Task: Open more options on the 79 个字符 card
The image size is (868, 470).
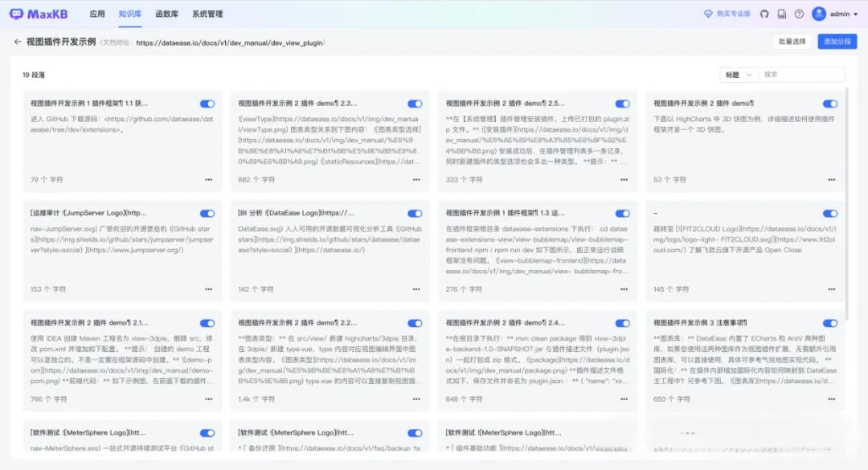Action: click(209, 179)
